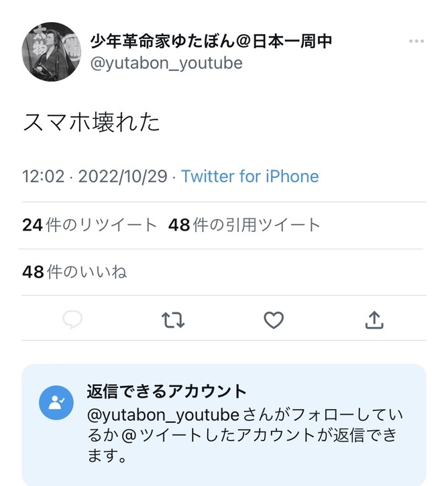Open the yutabon profile avatar
The image size is (448, 486).
[52, 52]
